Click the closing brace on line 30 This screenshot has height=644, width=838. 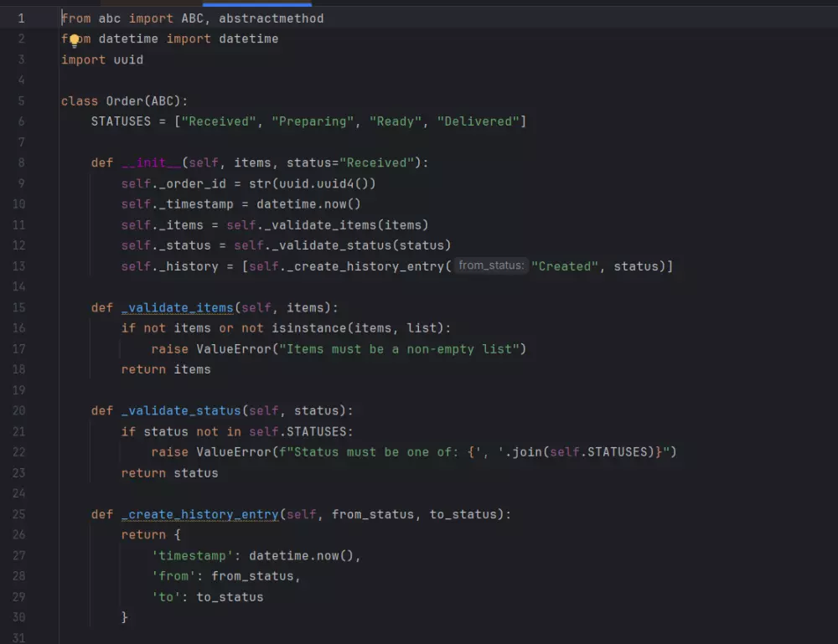[125, 617]
